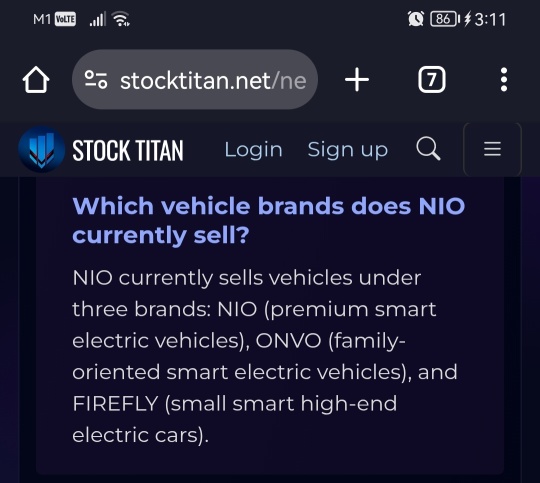
Task: Tap the 3:11 clock in status bar
Action: [490, 19]
